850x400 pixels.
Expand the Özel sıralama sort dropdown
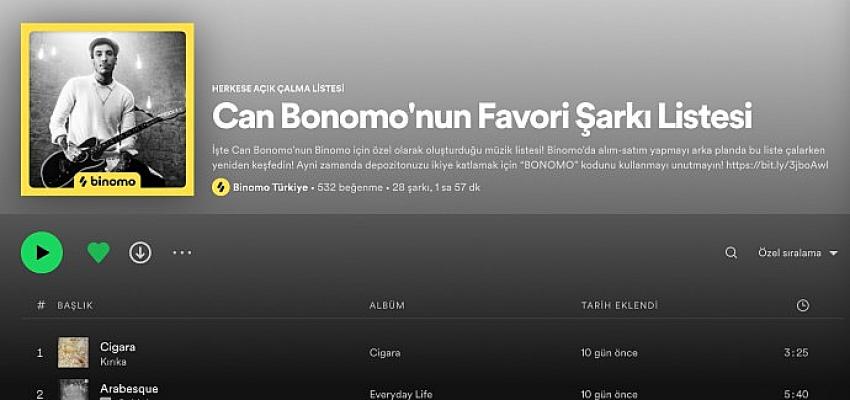[x=798, y=253]
